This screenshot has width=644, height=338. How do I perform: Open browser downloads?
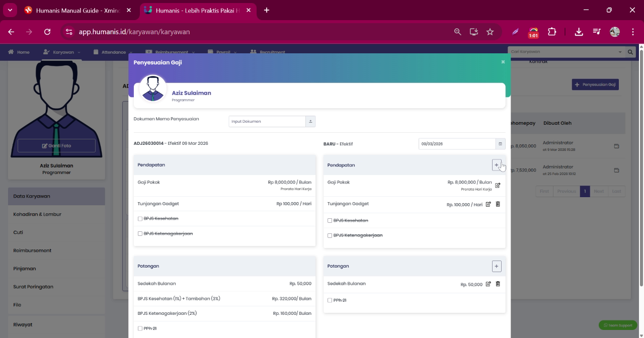coord(579,32)
